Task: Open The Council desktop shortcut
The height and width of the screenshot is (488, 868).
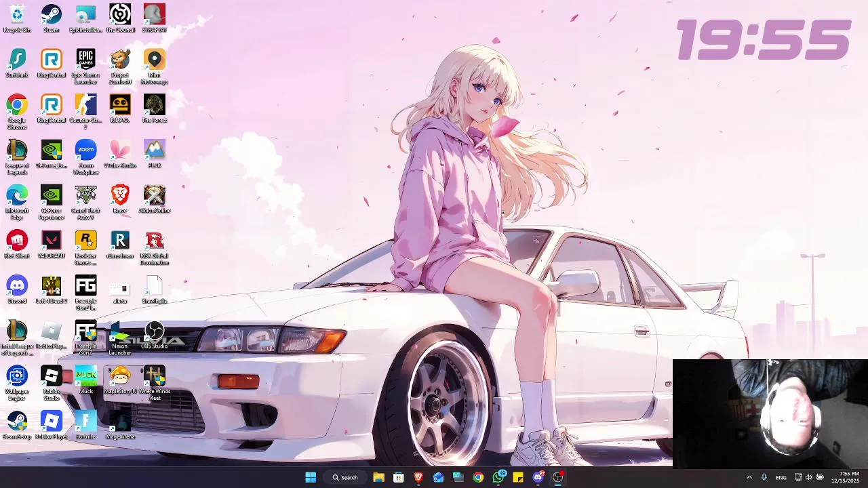Action: 120,18
